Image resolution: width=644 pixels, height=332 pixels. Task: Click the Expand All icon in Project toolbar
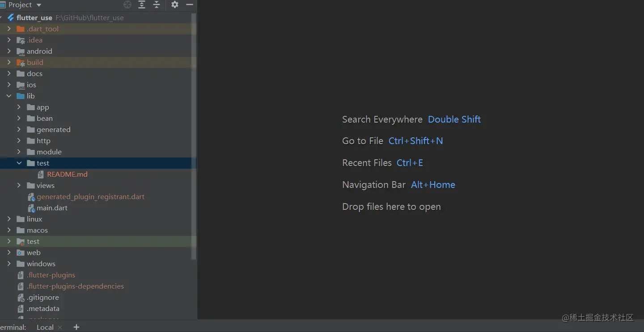142,4
